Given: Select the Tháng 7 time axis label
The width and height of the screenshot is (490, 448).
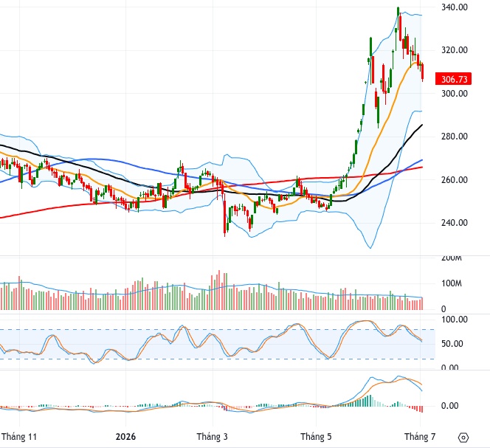Looking at the screenshot, I should point(420,436).
